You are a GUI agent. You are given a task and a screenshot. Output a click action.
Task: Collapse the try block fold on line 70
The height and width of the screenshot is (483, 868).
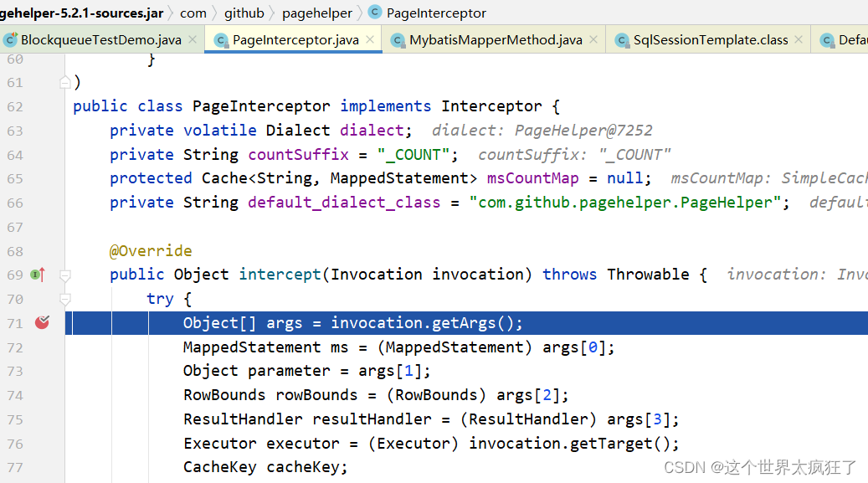(x=64, y=300)
